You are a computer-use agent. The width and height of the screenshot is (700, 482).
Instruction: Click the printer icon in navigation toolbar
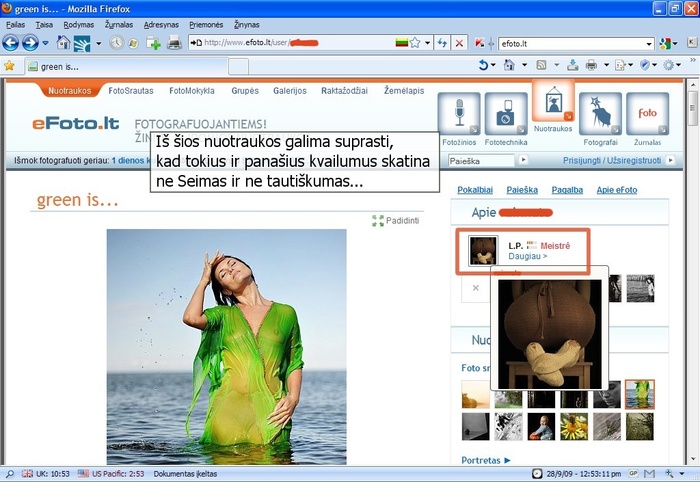[174, 43]
